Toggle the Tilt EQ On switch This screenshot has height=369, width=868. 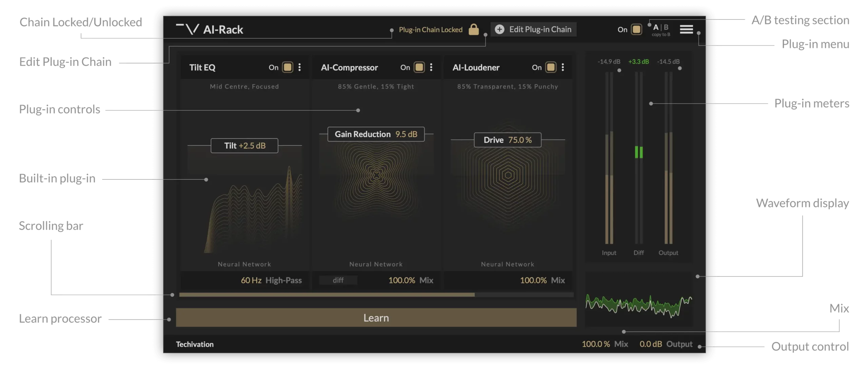pos(288,67)
